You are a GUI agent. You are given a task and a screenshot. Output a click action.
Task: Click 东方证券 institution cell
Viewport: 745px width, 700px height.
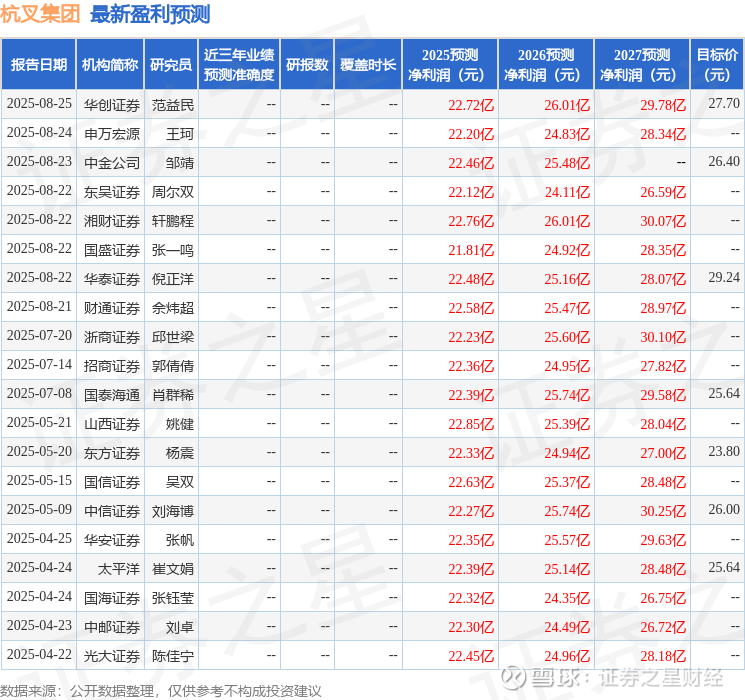(112, 453)
